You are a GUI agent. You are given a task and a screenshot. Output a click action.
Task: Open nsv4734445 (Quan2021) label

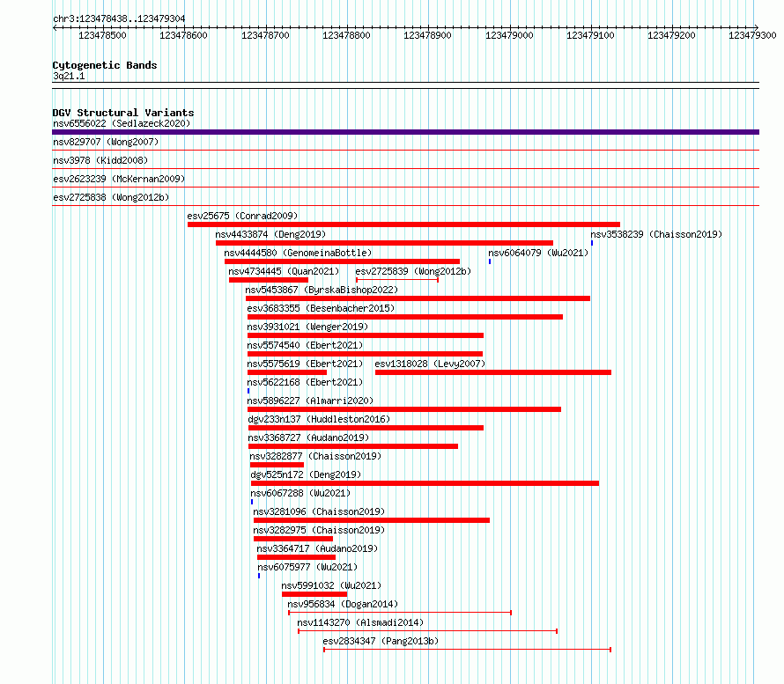tap(284, 271)
